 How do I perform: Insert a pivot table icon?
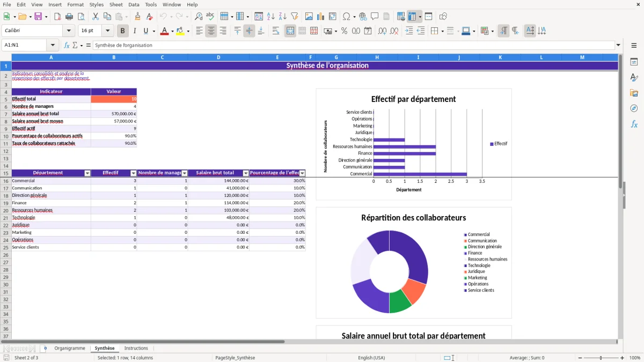click(333, 17)
